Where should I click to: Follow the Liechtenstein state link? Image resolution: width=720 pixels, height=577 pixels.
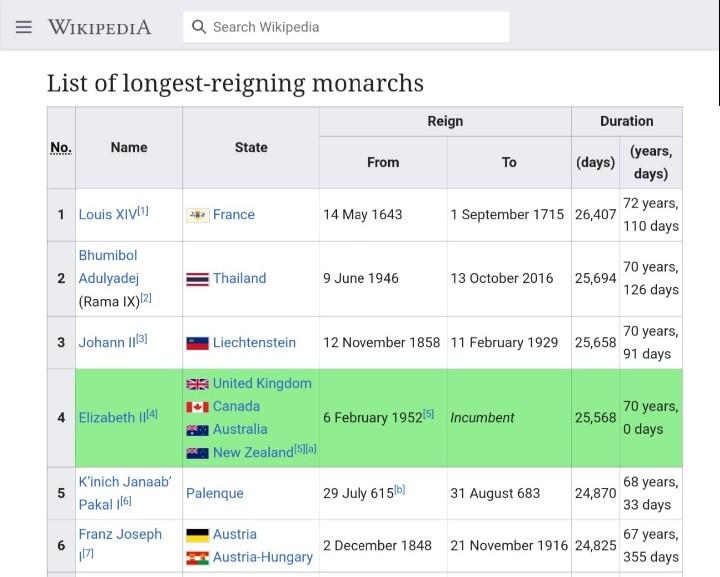point(254,342)
